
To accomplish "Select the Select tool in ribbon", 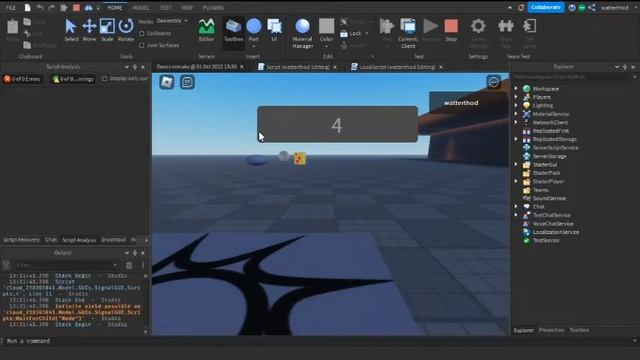I will 71,30.
